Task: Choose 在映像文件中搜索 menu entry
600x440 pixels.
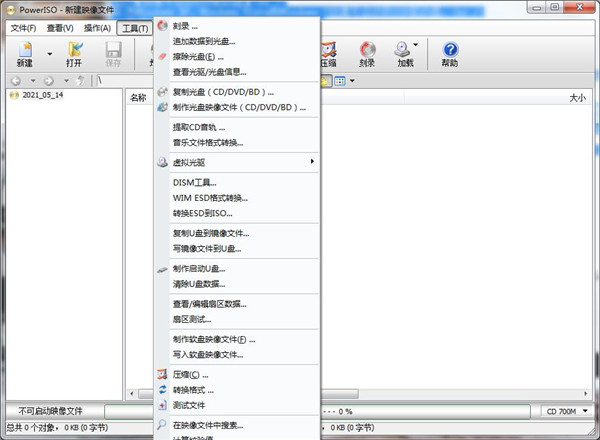Action: tap(237, 425)
